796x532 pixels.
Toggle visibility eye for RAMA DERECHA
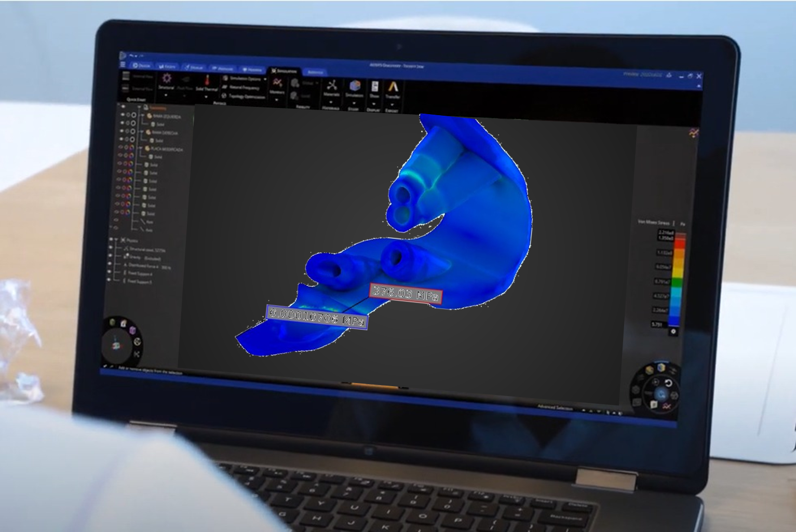[123, 131]
